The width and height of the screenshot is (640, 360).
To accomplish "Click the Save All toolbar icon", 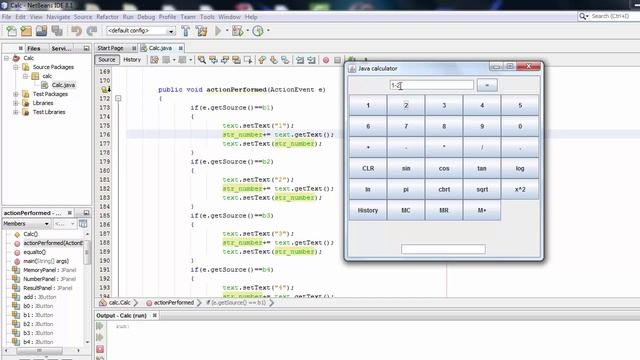I will click(x=57, y=31).
